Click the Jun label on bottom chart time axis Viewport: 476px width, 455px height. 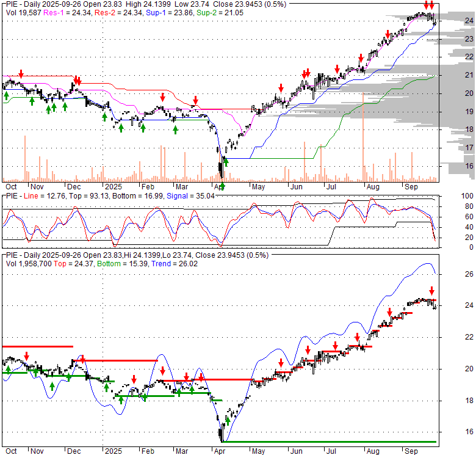297,451
